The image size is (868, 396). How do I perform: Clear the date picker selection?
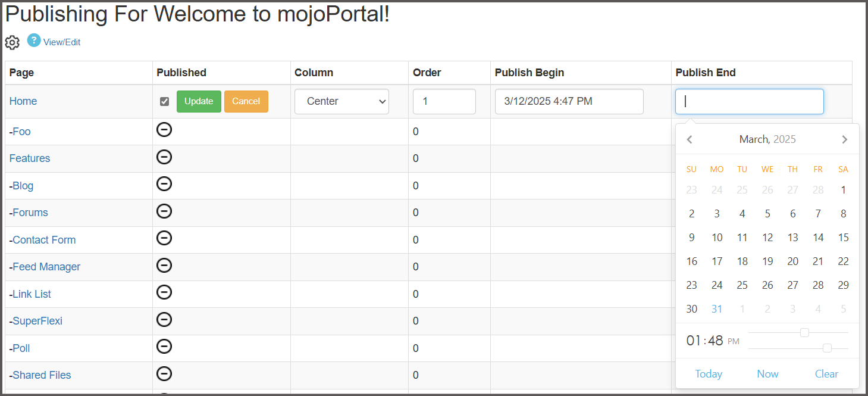pos(826,374)
